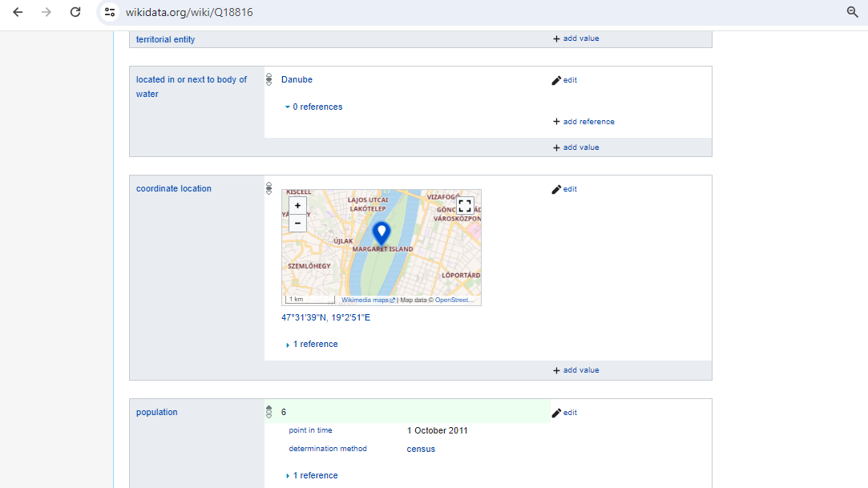Zoom out on the map with minus button
Image resolution: width=868 pixels, height=488 pixels.
point(297,223)
